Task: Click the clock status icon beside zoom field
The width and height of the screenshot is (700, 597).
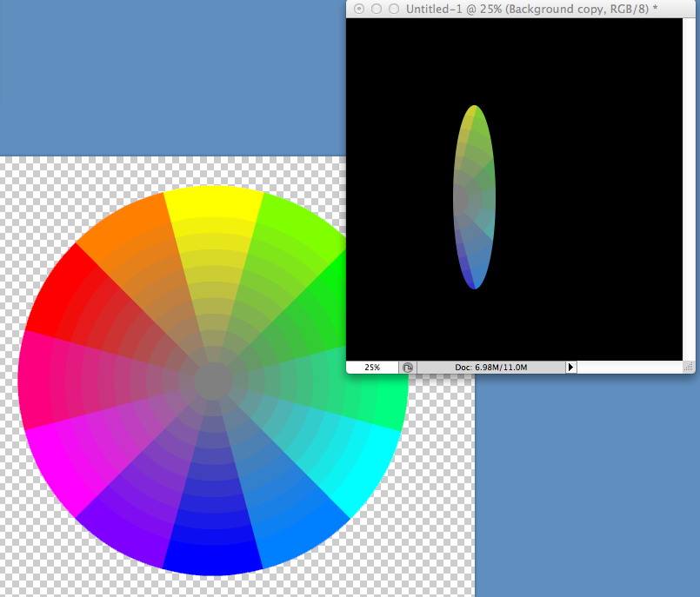Action: click(408, 367)
